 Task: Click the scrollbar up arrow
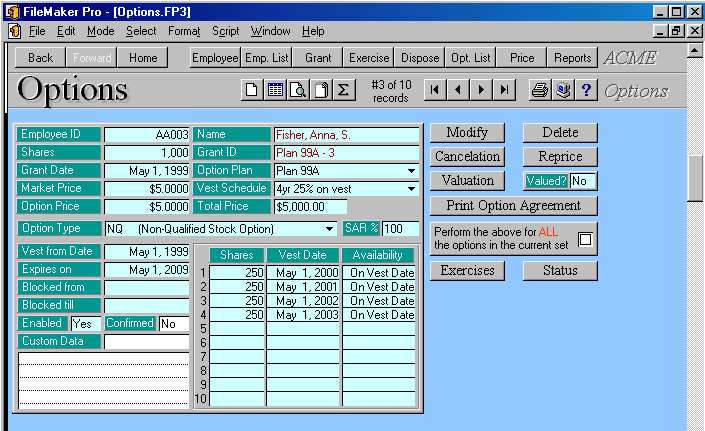point(696,50)
